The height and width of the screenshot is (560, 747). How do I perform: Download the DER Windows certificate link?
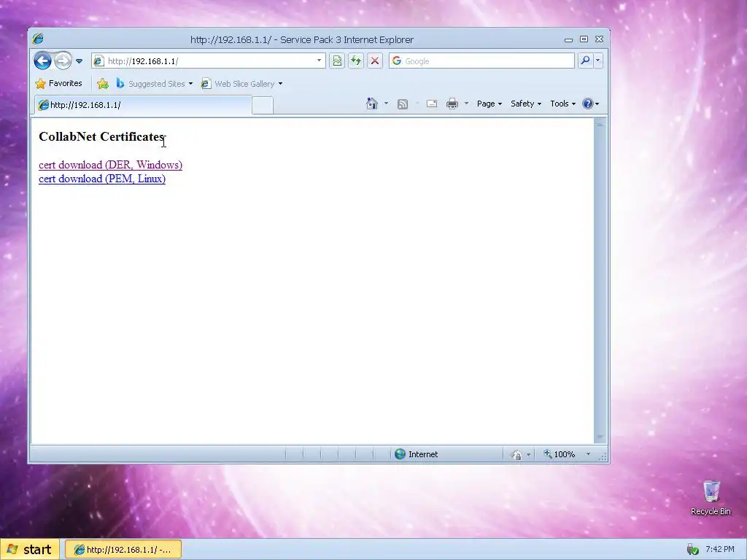click(x=111, y=165)
